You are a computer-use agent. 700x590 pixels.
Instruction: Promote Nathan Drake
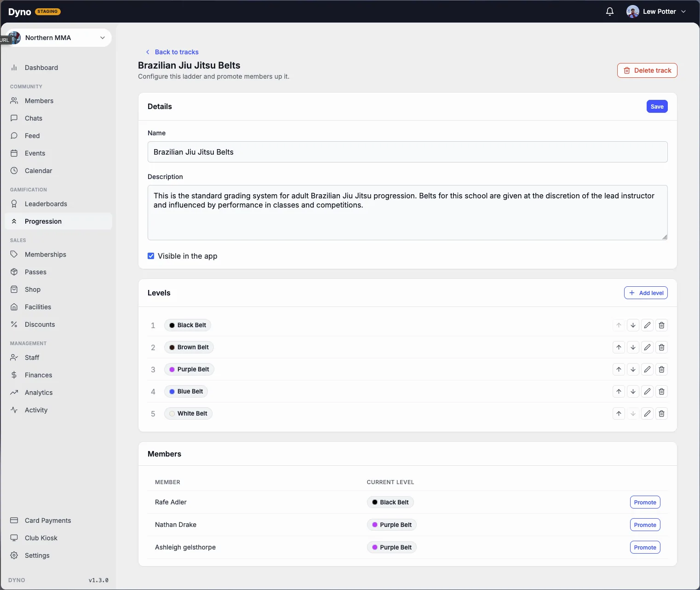coord(645,525)
